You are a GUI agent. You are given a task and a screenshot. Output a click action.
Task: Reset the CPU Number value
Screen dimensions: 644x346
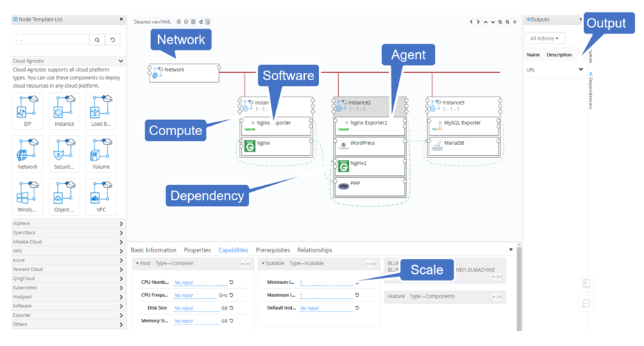[x=231, y=282]
